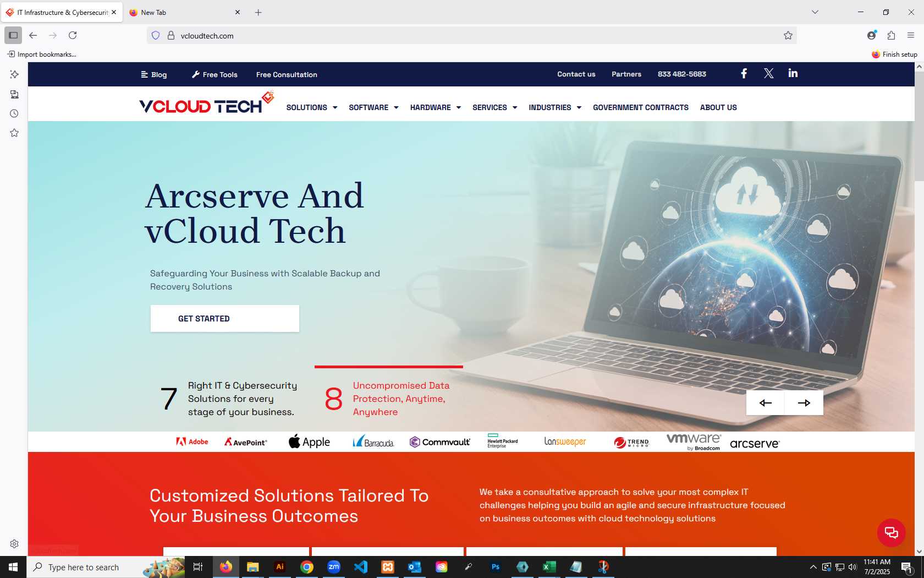Expand the HARDWARE menu

[436, 107]
